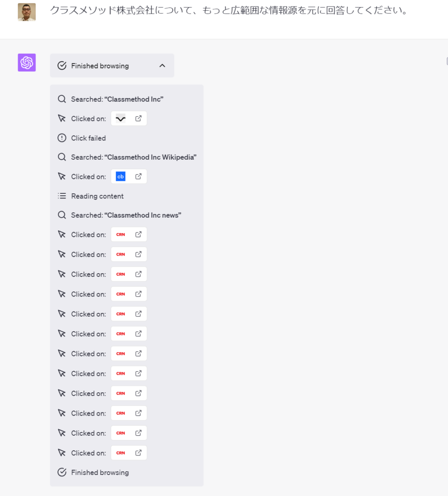The image size is (448, 496).
Task: Click the first CRN source icon
Action: (x=120, y=235)
